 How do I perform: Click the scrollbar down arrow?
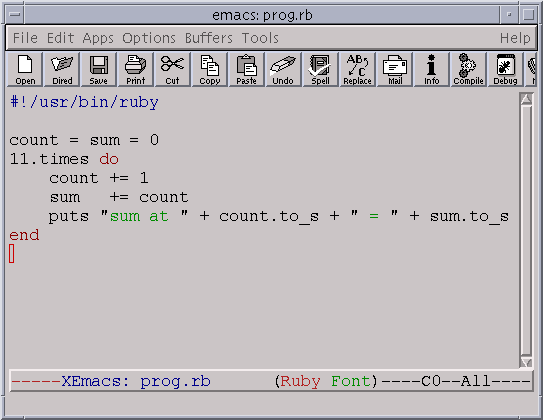coord(526,362)
